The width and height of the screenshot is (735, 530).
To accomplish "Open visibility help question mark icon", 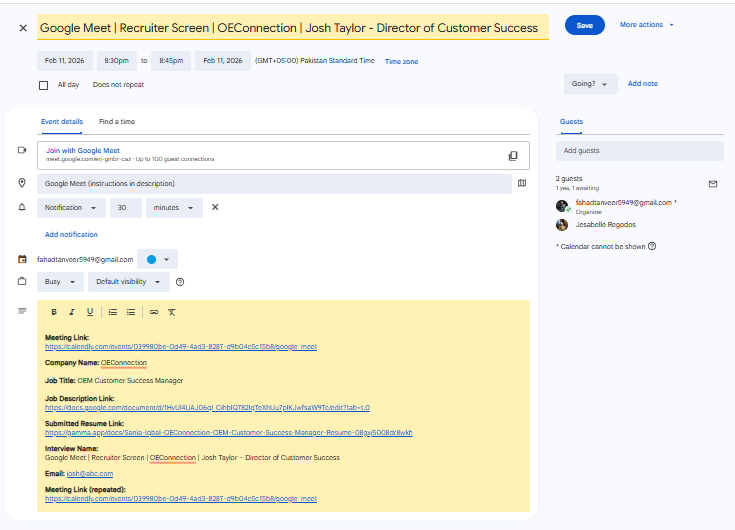I will (x=180, y=282).
